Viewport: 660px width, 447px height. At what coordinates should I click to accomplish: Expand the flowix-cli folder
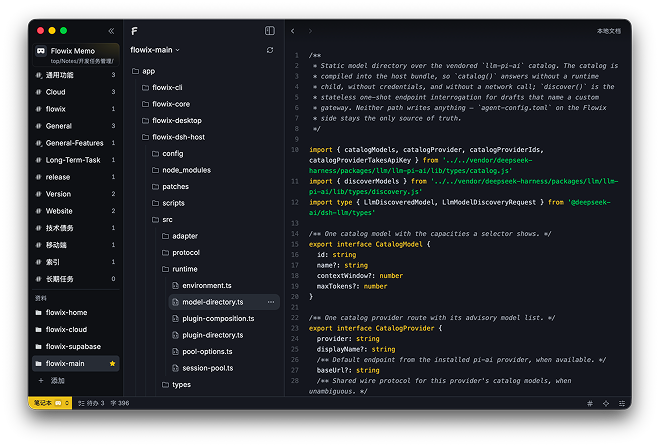[x=162, y=88]
